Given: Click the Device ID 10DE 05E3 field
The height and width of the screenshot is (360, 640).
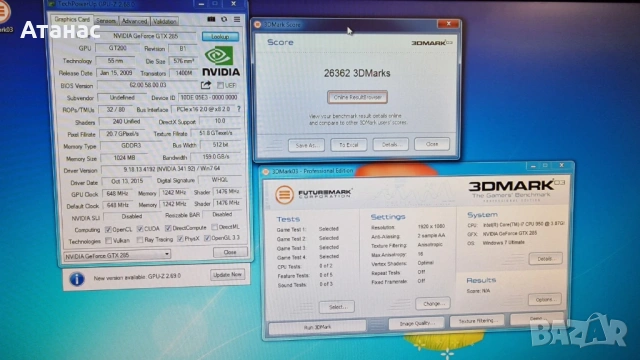Looking at the screenshot, I should click(209, 98).
